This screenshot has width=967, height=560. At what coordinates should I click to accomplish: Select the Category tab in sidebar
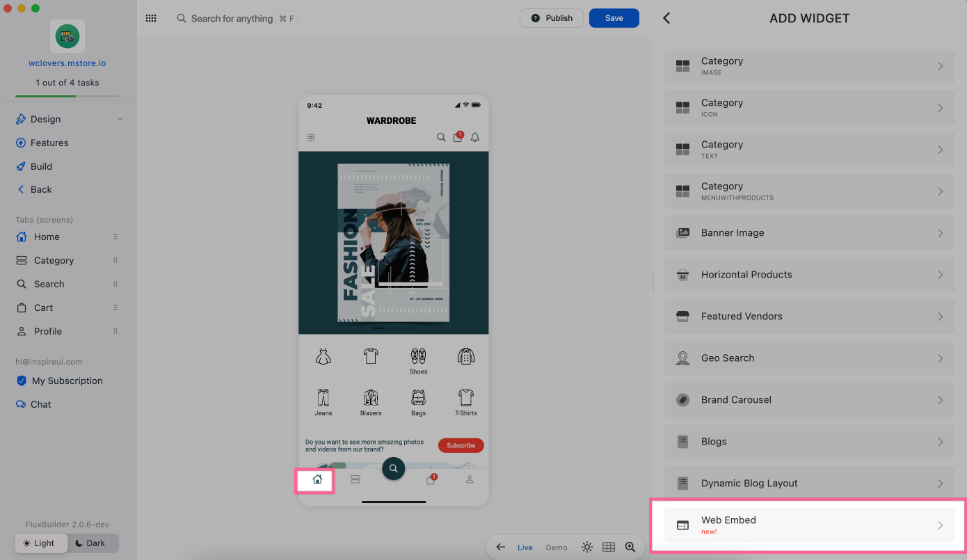(x=54, y=260)
